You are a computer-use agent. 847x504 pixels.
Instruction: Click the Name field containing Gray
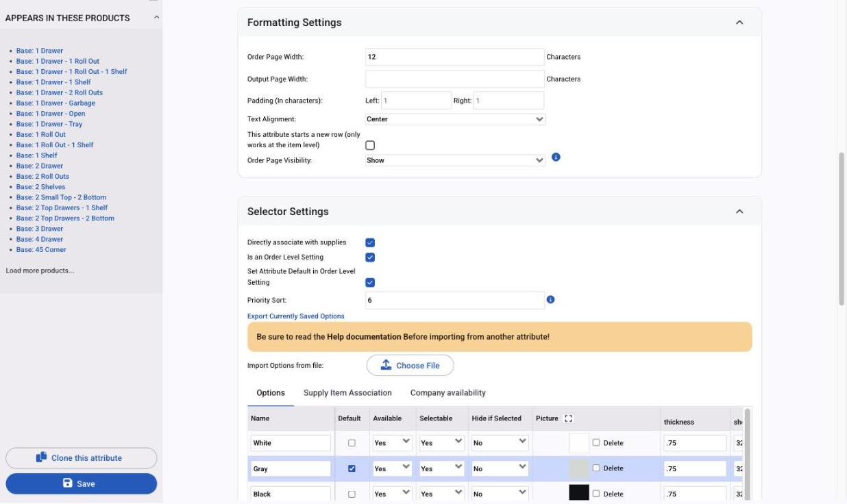pyautogui.click(x=291, y=469)
